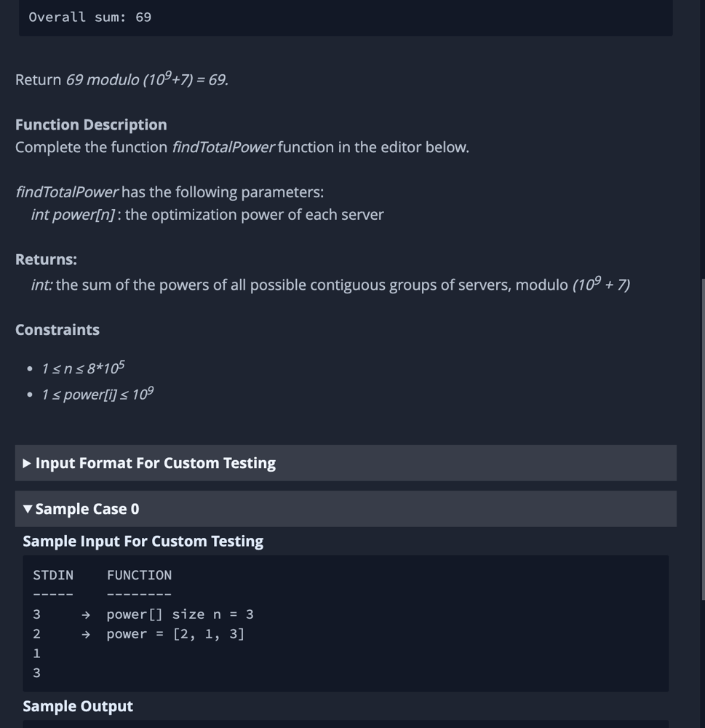Click the 1 ≤ n ≤ 8*10^5 constraint
This screenshot has width=705, height=728.
click(83, 368)
